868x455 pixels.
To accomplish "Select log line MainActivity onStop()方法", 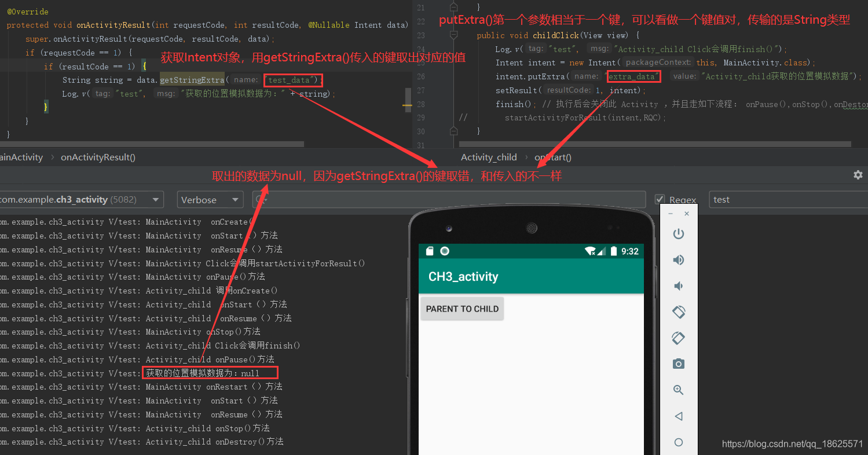I will point(130,332).
